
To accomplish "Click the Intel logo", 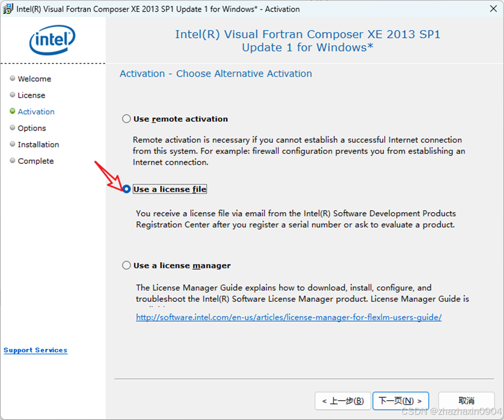I will tap(52, 40).
